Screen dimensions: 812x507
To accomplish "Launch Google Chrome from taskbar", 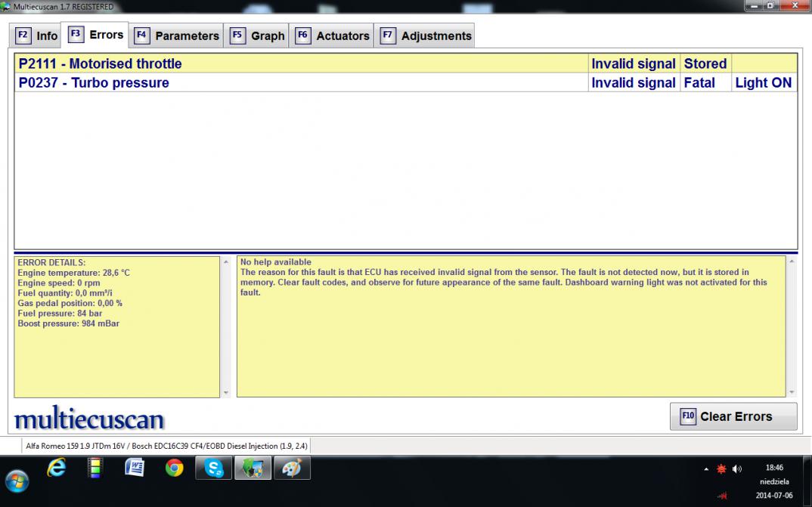I will click(175, 468).
